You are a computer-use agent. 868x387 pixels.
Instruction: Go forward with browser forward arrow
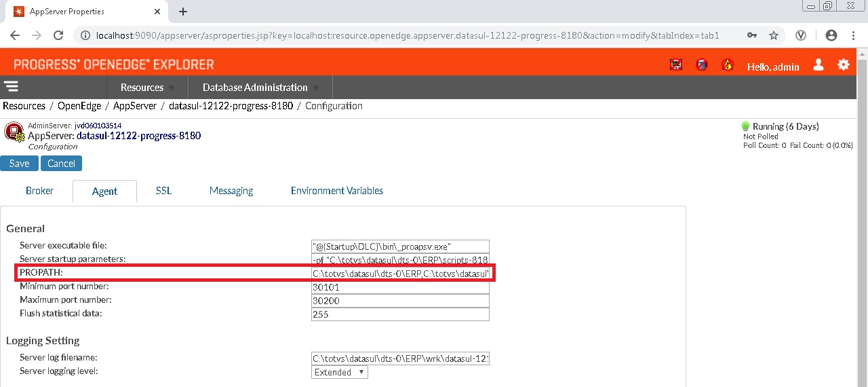[x=37, y=35]
